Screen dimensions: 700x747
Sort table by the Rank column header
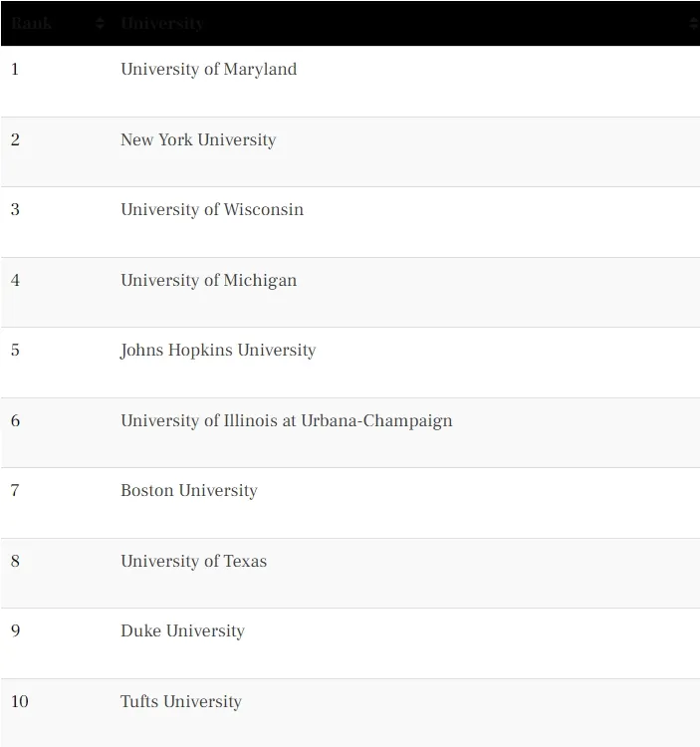[32, 23]
